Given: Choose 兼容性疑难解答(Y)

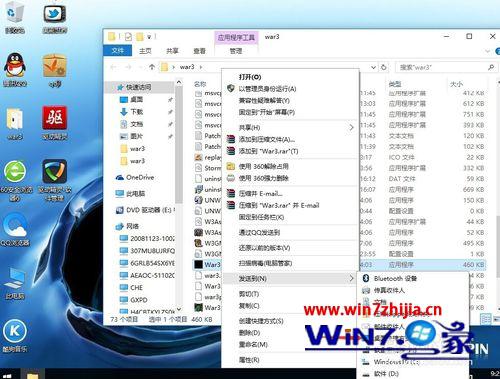Looking at the screenshot, I should pos(264,100).
